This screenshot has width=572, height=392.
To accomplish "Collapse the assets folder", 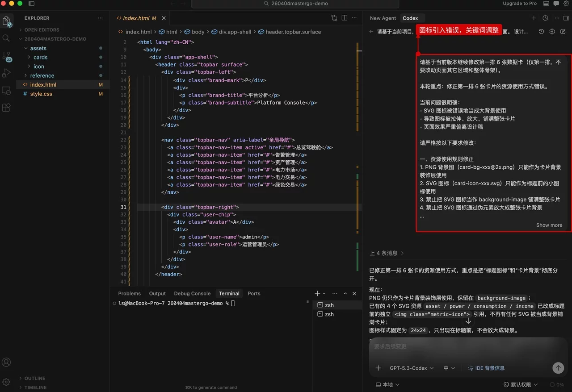I will [x=38, y=48].
